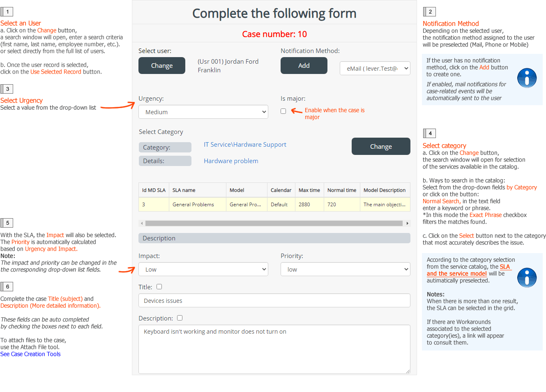Click the step 1 number badge

[7, 12]
